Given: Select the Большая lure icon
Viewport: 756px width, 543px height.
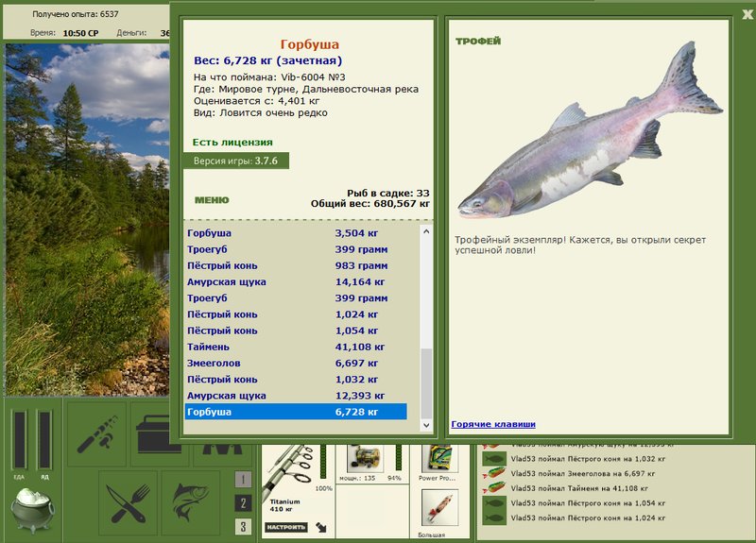Looking at the screenshot, I should 439,507.
